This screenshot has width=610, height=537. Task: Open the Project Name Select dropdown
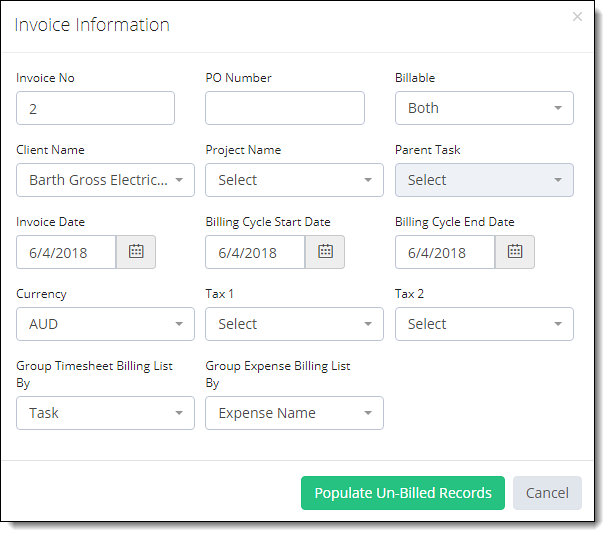point(294,180)
